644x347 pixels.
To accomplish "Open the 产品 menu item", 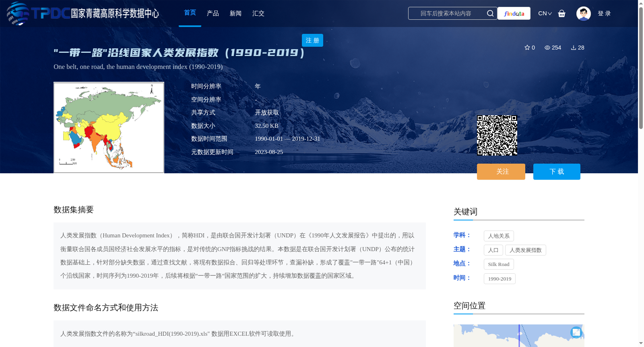I will pos(213,13).
